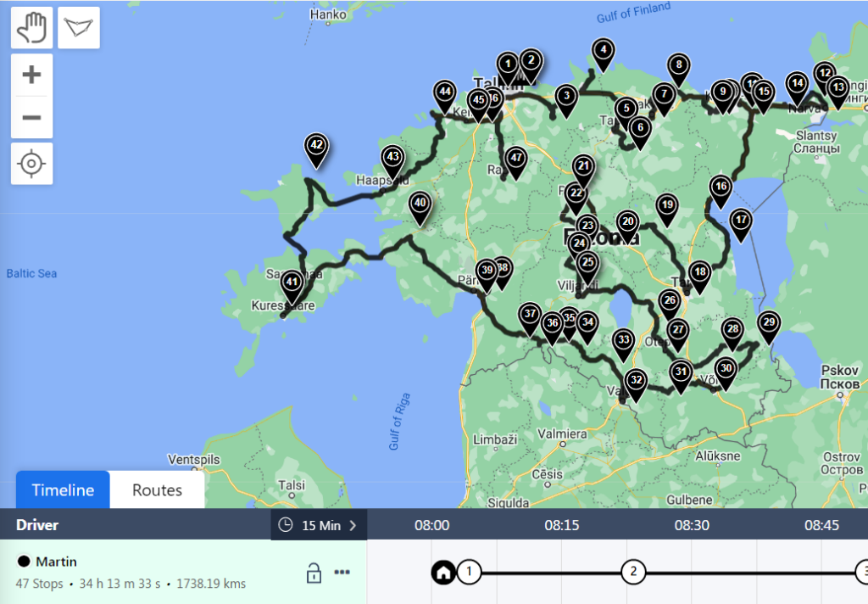This screenshot has height=604, width=868.
Task: Click map pin number 42
Action: coord(316,146)
